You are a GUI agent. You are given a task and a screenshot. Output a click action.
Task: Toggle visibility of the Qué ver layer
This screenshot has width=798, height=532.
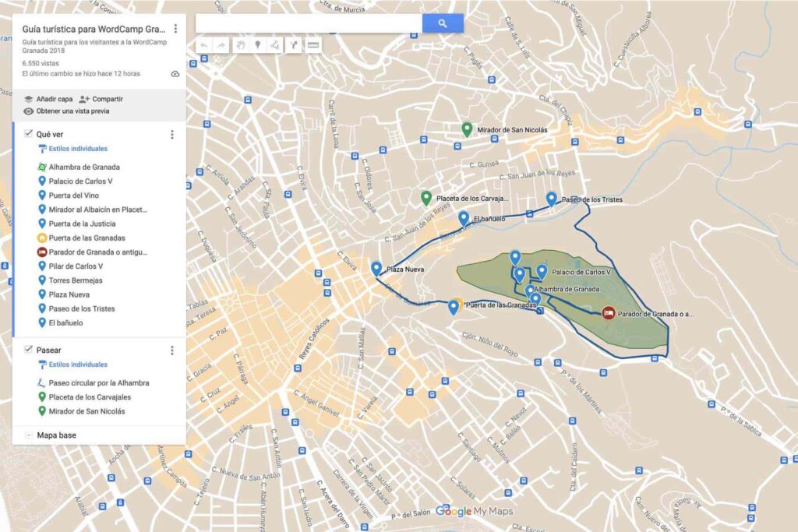point(27,133)
